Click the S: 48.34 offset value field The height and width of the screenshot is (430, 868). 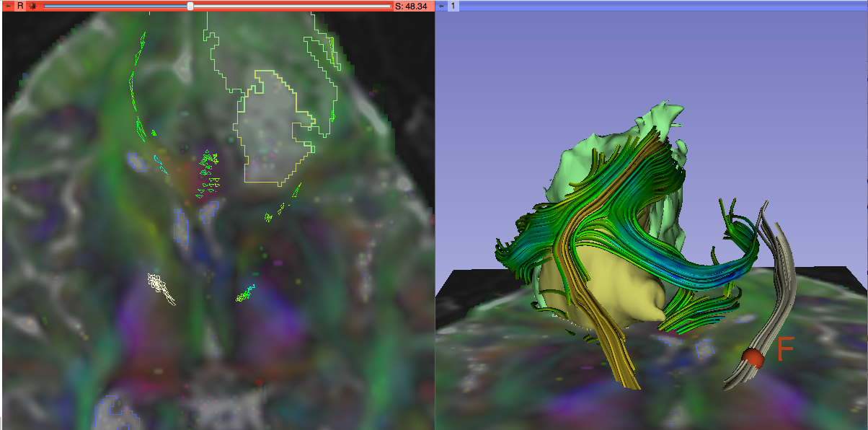[x=412, y=6]
